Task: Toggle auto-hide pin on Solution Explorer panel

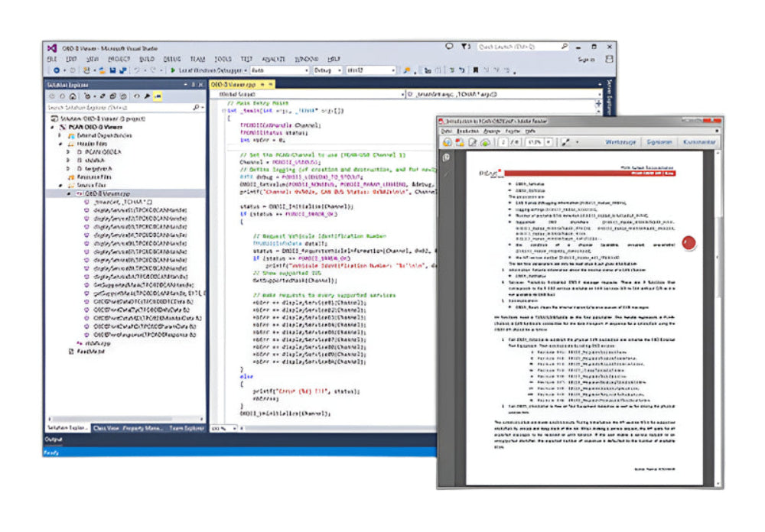Action: pyautogui.click(x=192, y=84)
